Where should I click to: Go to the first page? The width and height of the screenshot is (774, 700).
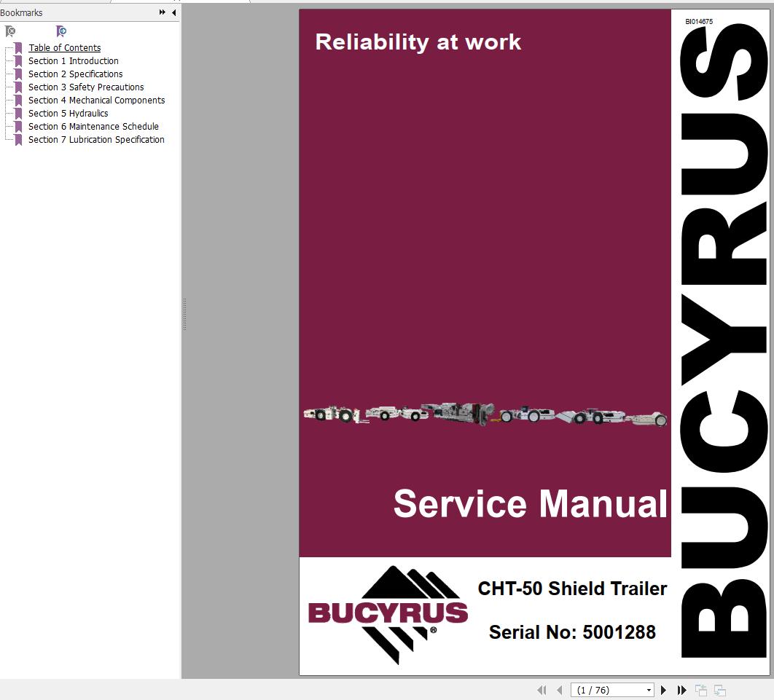542,690
